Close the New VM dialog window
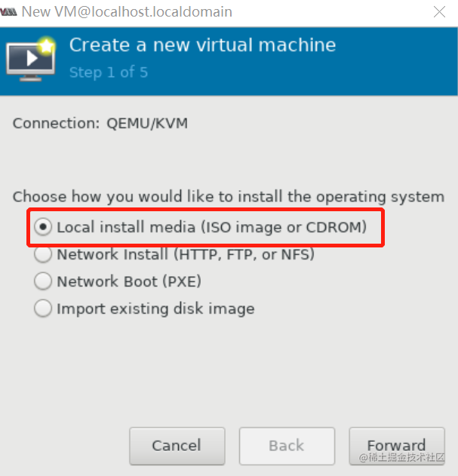Image resolution: width=458 pixels, height=476 pixels. (x=439, y=11)
